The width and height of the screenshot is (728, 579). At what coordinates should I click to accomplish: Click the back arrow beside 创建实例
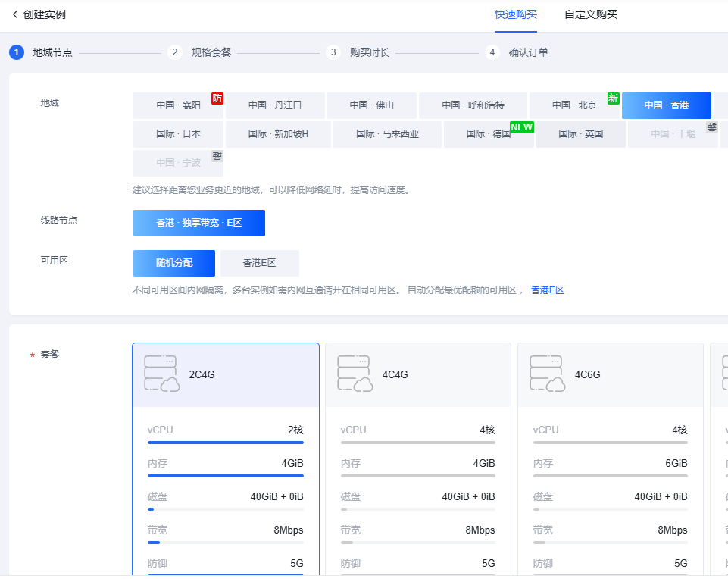point(15,14)
